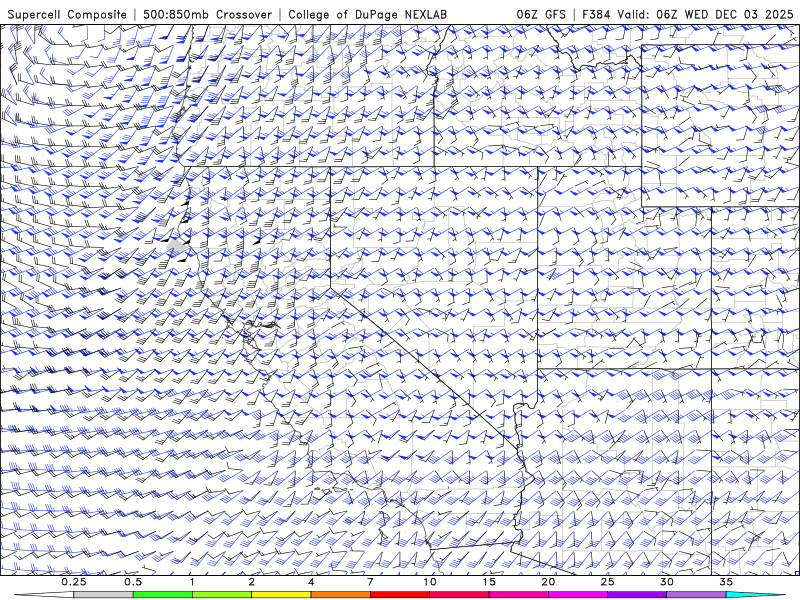
Task: Click the 'College of DuPage NEXLAB' text
Action: [367, 14]
